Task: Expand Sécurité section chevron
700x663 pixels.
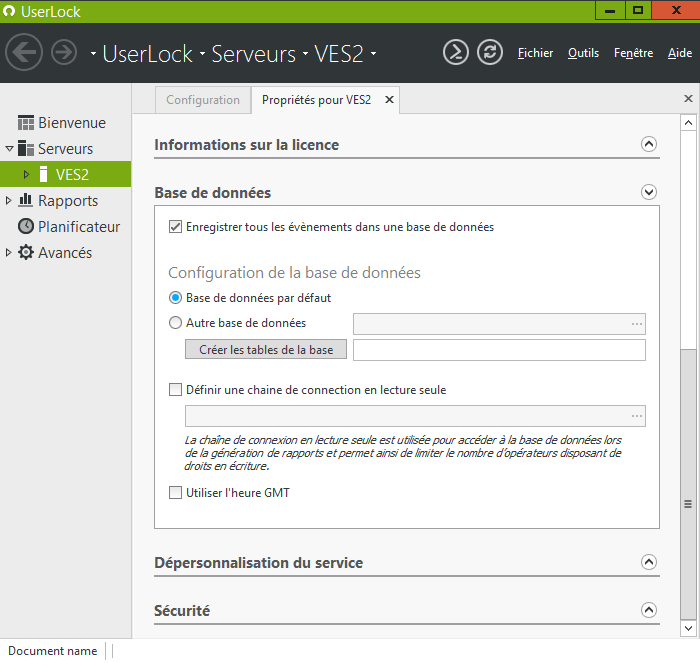Action: 649,610
